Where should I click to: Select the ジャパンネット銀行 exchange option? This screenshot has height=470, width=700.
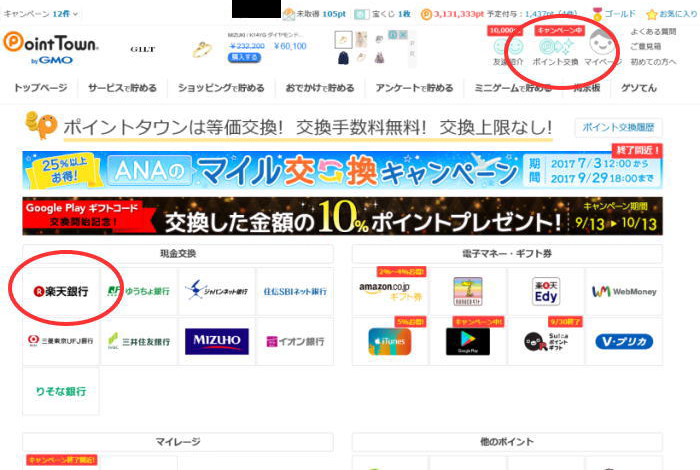[x=217, y=291]
